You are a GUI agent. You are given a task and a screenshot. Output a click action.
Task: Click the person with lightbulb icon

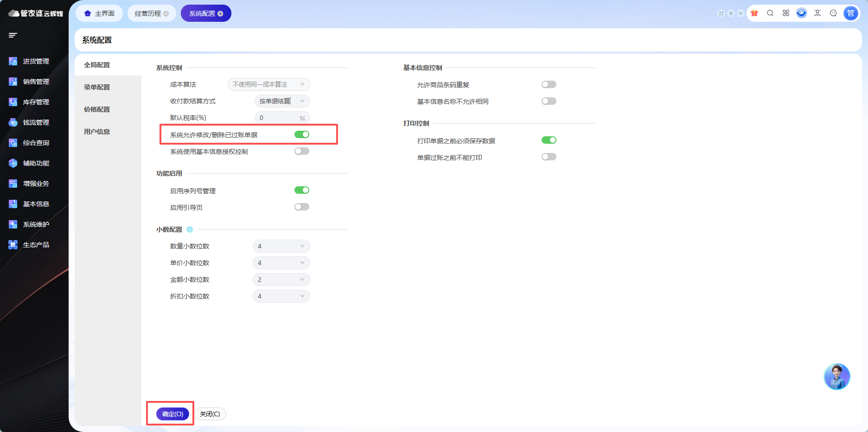point(817,13)
